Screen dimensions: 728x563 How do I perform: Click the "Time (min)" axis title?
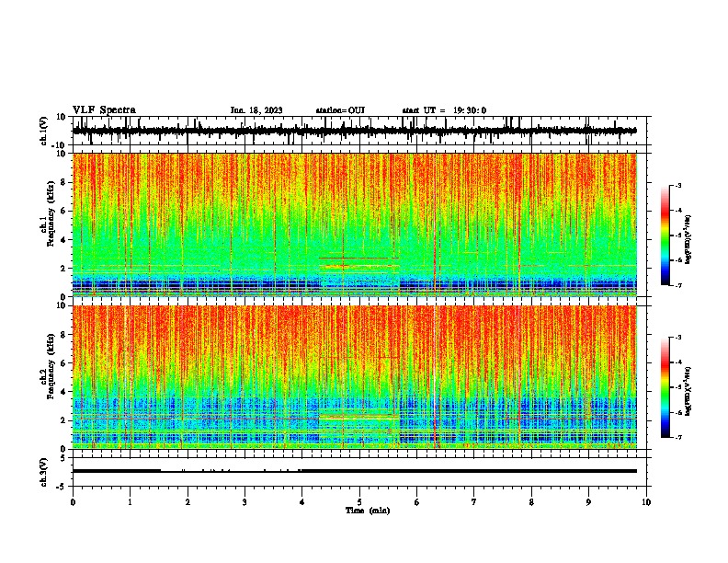[x=368, y=511]
